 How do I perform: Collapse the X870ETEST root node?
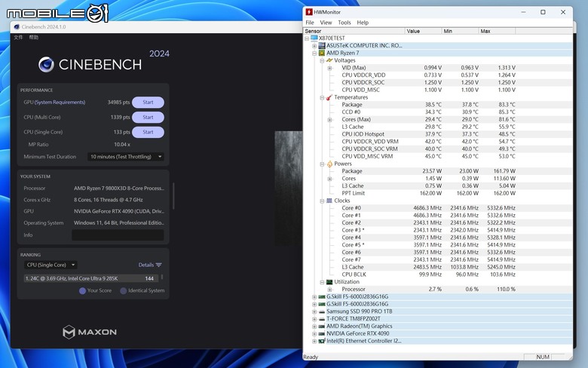point(307,38)
